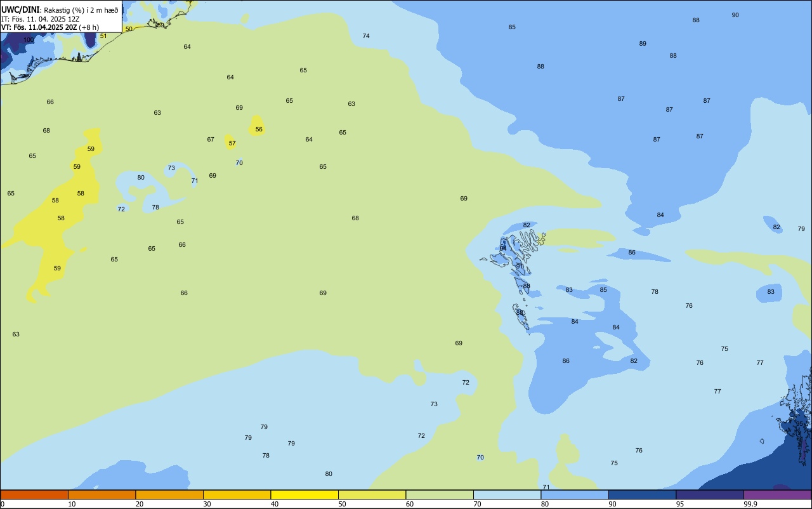Click the legend tick label 99.9
The width and height of the screenshot is (812, 509).
click(x=750, y=504)
